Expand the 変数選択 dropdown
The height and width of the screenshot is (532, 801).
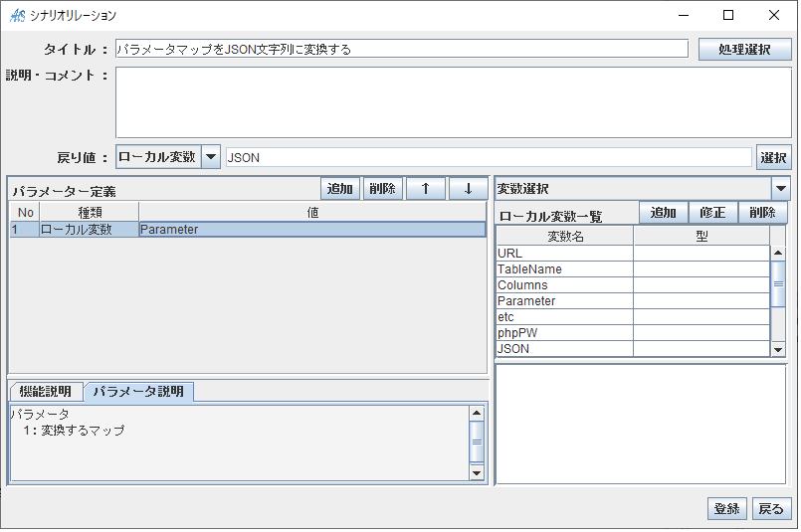780,188
